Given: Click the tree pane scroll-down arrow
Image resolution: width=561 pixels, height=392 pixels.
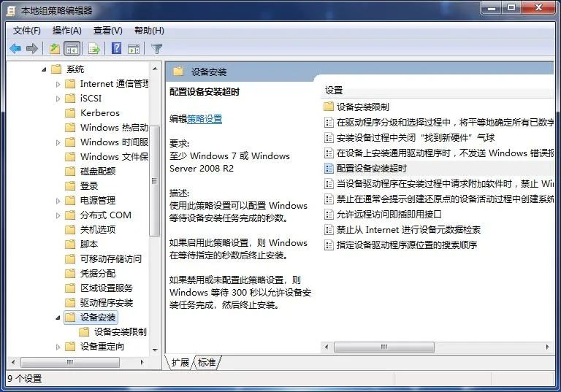Looking at the screenshot, I should (x=155, y=350).
